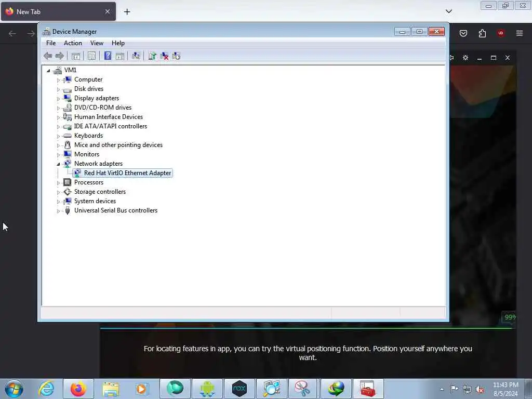The image size is (532, 399).
Task: Select Universal Serial Bus controllers item
Action: pyautogui.click(x=116, y=210)
